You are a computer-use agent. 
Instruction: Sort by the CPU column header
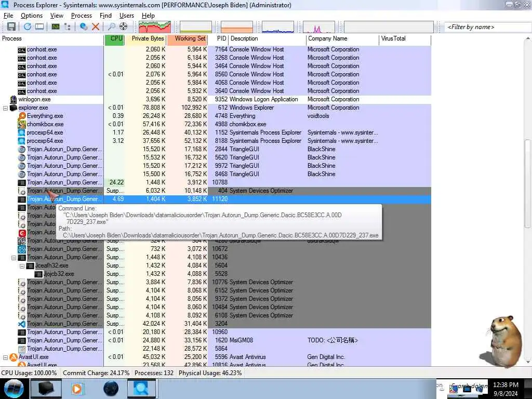pyautogui.click(x=114, y=38)
